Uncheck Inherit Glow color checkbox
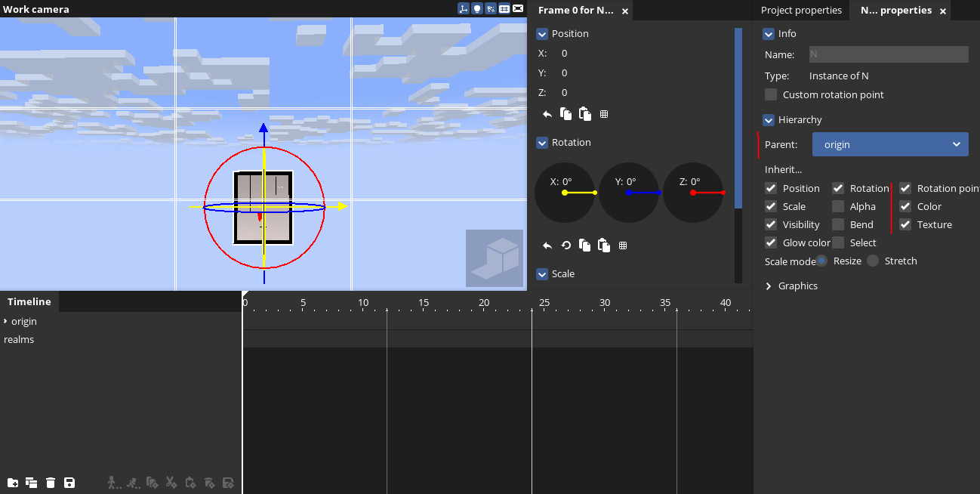 click(771, 242)
